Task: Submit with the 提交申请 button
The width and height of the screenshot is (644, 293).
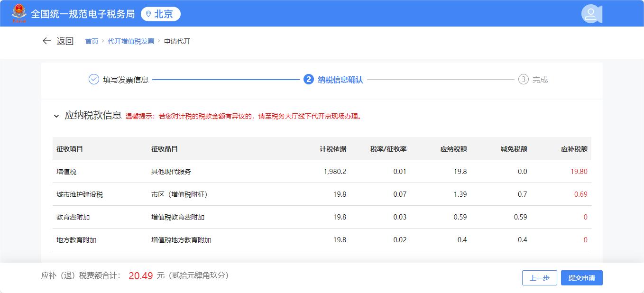Action: [x=581, y=278]
